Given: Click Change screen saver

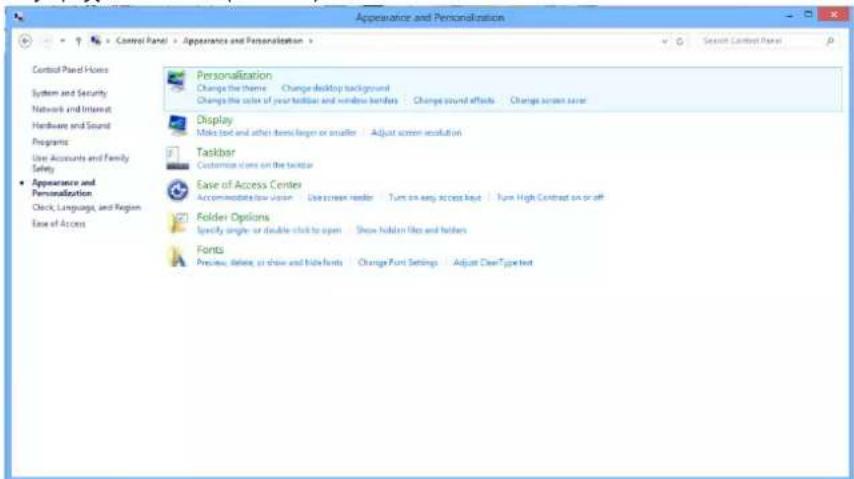Looking at the screenshot, I should [548, 101].
